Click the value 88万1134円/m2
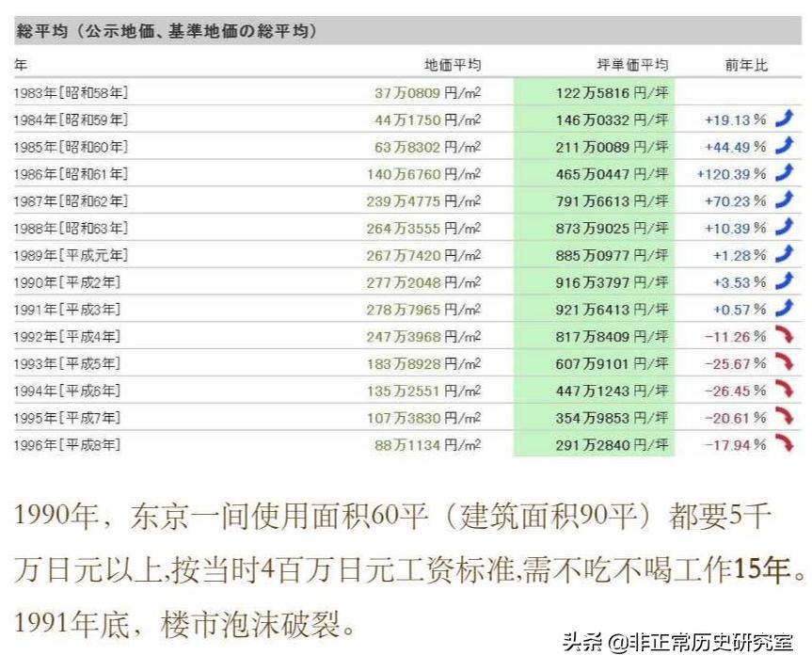The height and width of the screenshot is (671, 812). (428, 444)
